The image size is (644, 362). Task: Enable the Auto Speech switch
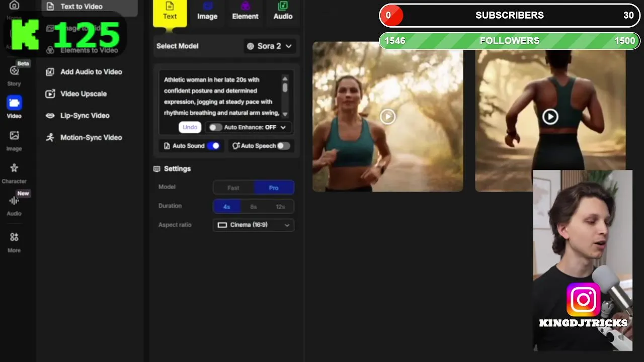point(284,146)
